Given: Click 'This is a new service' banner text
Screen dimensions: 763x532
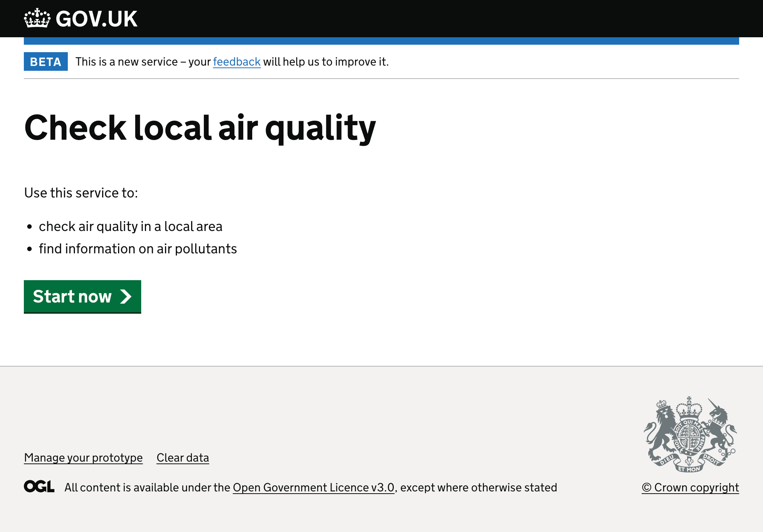Looking at the screenshot, I should pyautogui.click(x=127, y=61).
